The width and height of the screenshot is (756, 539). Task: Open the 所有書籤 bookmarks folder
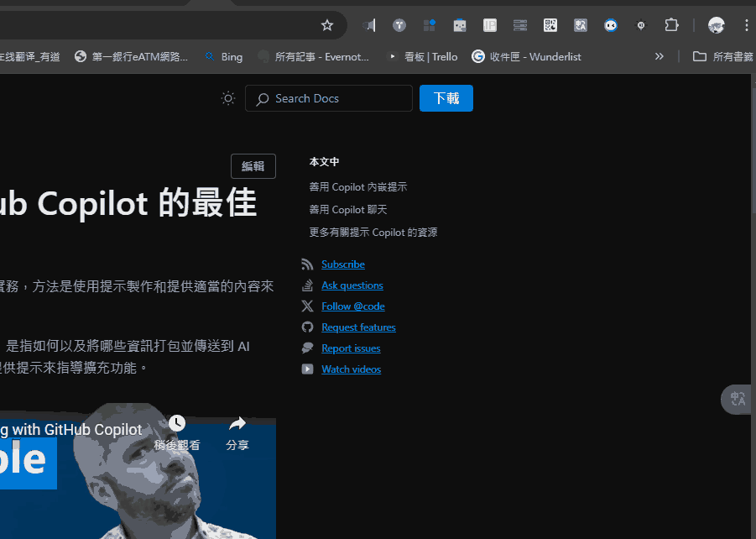click(x=722, y=56)
